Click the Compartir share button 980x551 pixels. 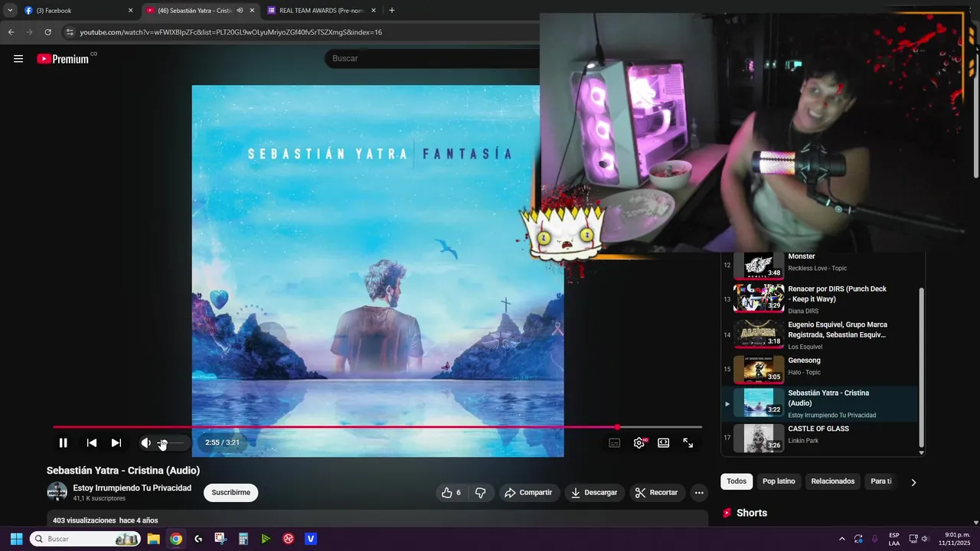click(x=528, y=493)
